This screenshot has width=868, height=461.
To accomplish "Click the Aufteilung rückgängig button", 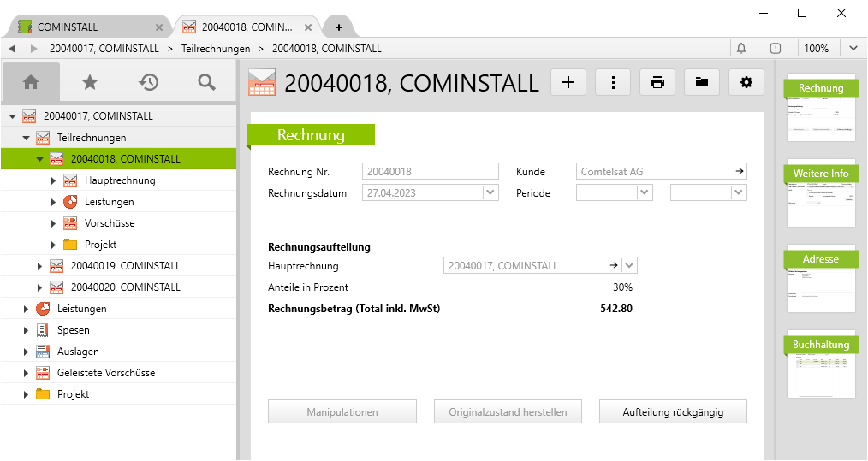I will (673, 412).
